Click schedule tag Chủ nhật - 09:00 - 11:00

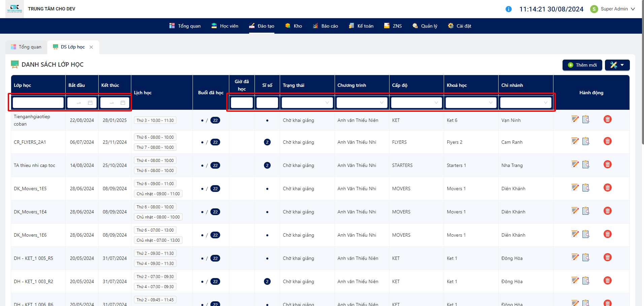158,194
